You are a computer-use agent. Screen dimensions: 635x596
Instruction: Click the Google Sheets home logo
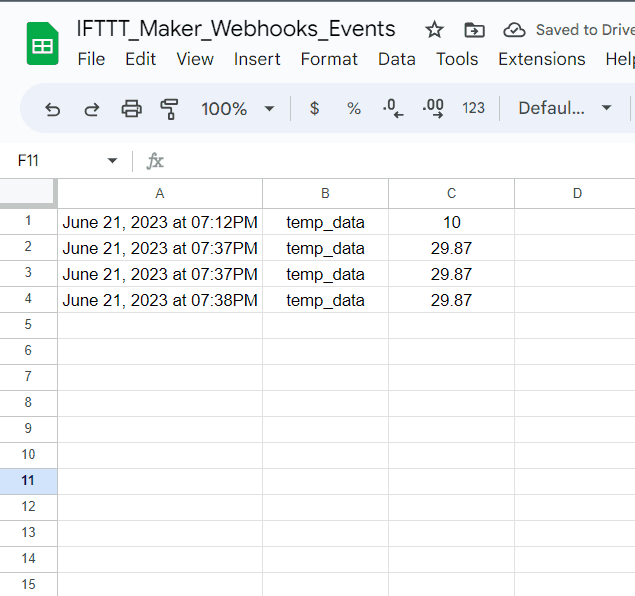click(x=42, y=45)
